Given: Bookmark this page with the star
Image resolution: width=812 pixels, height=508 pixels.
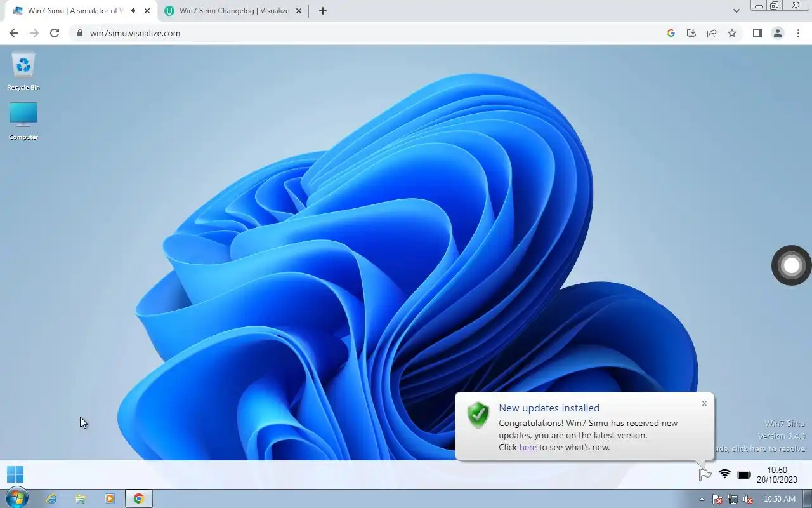Looking at the screenshot, I should click(x=732, y=33).
